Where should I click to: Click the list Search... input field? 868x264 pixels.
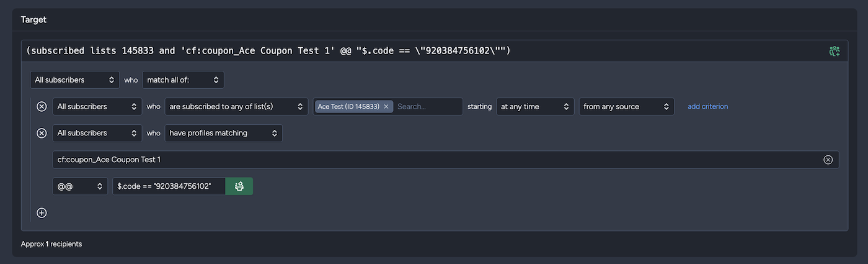[428, 106]
